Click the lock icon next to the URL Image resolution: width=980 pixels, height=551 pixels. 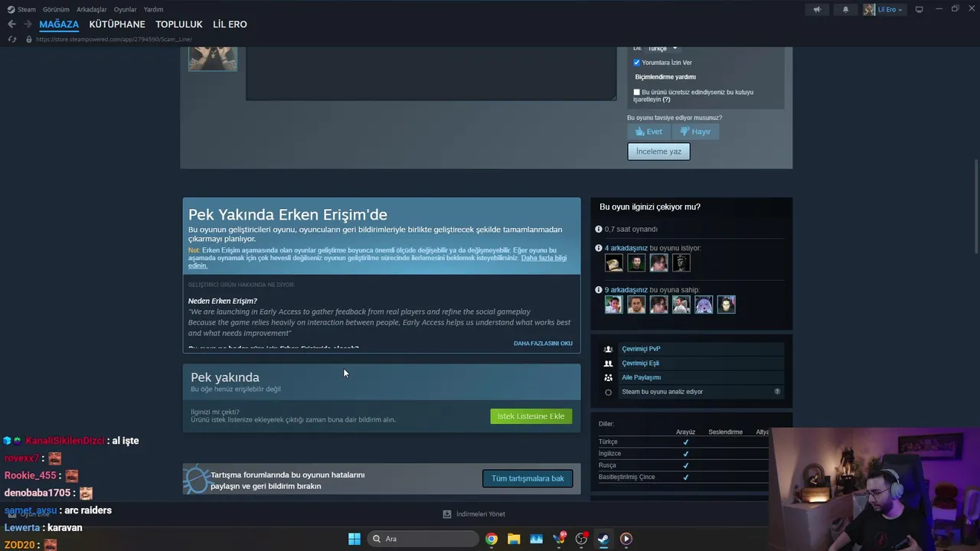29,39
